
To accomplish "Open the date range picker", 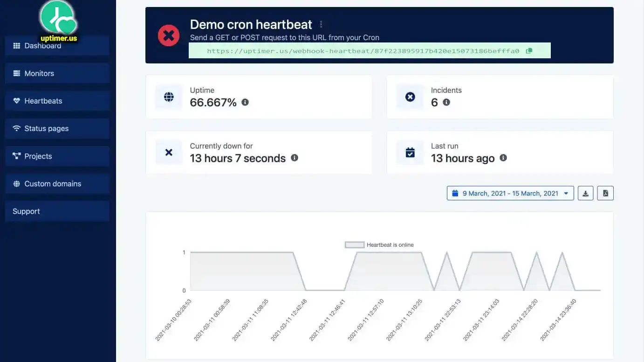I will (510, 193).
